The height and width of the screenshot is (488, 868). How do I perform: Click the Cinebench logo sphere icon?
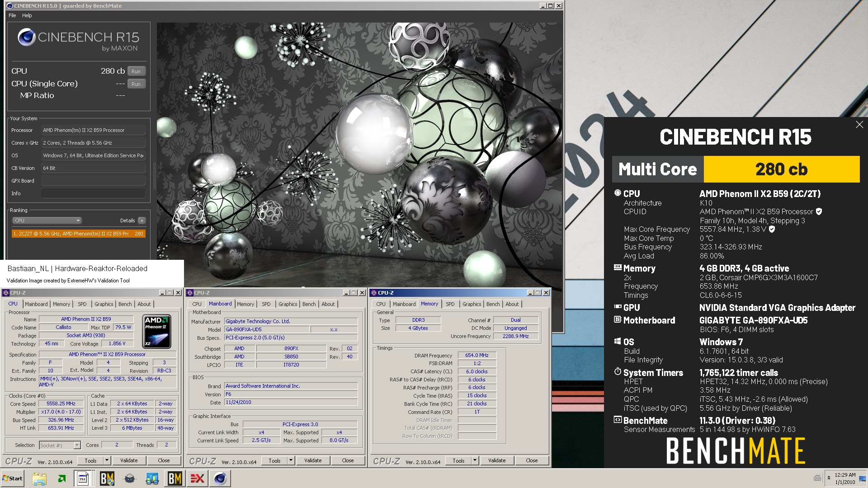[27, 37]
